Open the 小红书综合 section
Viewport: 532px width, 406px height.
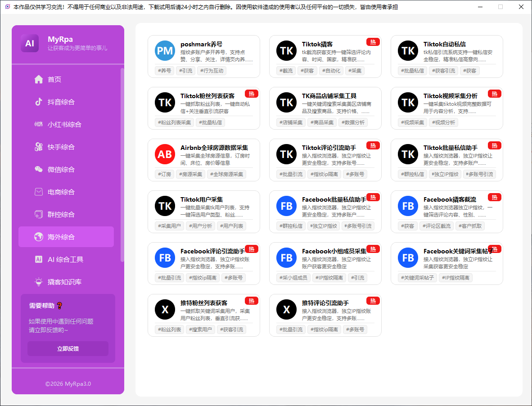[66, 124]
